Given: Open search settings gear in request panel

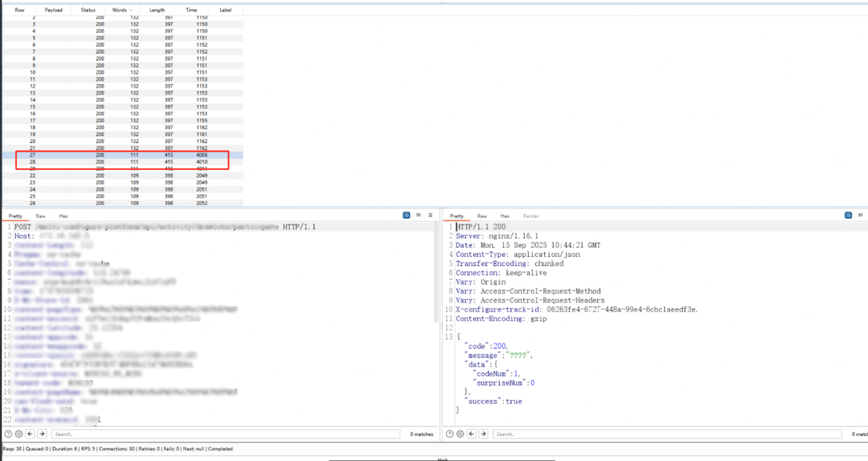Looking at the screenshot, I should point(19,434).
